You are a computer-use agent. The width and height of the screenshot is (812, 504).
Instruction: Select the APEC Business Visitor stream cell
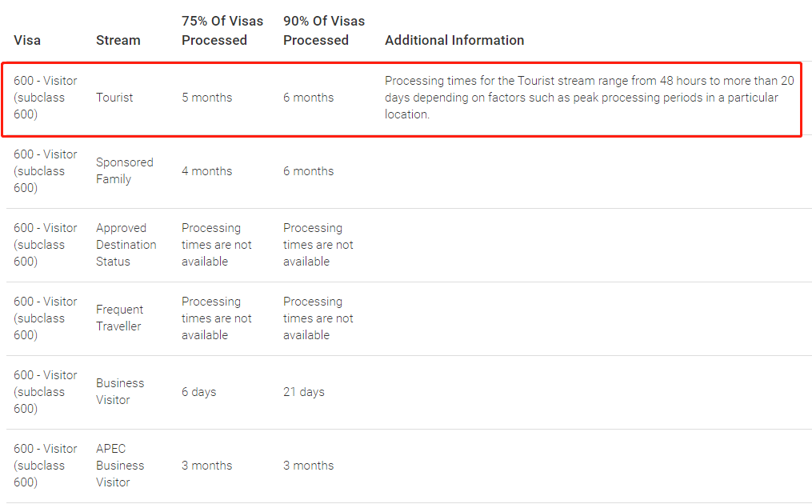[120, 465]
